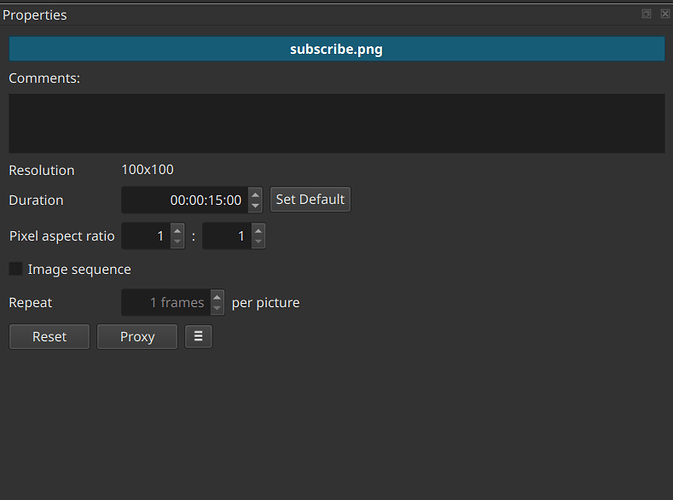Decrement the second pixel aspect ratio value
This screenshot has height=500, width=673.
tap(258, 243)
